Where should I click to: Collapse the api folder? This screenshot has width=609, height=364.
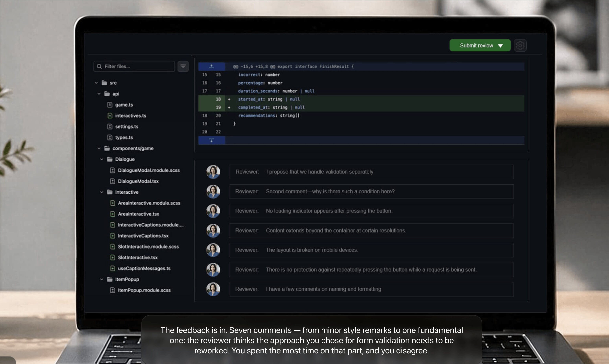tap(99, 94)
